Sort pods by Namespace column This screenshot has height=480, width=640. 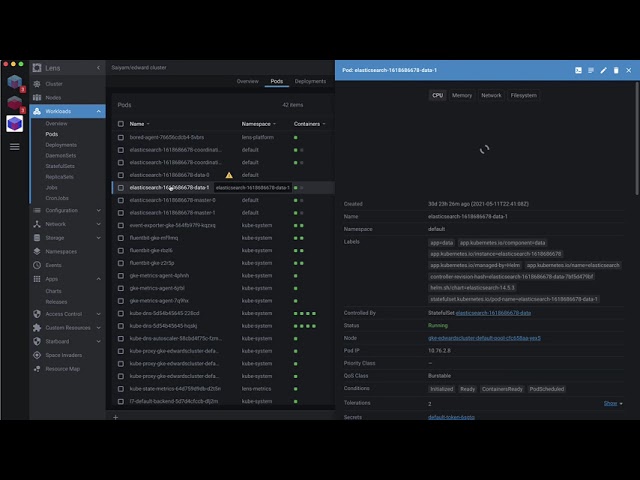tap(258, 124)
